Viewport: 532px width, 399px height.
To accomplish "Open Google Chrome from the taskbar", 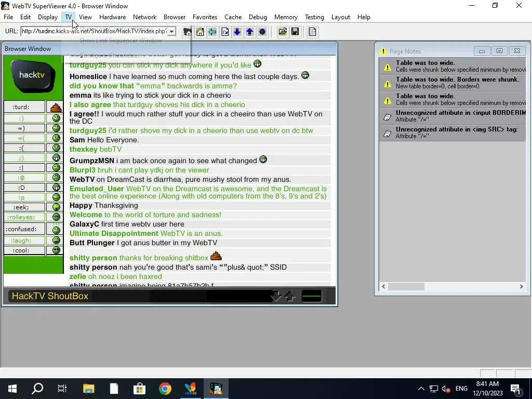I will click(165, 389).
